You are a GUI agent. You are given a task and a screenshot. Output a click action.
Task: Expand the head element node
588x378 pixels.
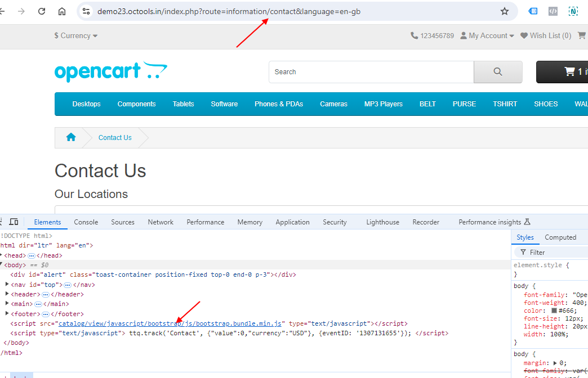pyautogui.click(x=2, y=255)
